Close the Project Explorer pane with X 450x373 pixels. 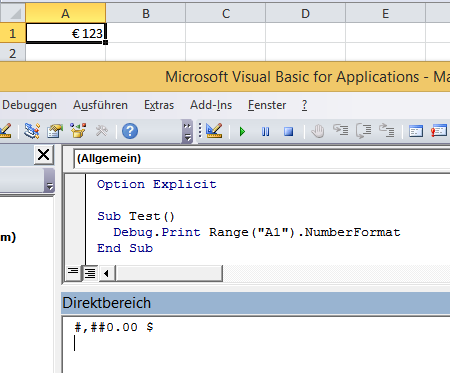click(x=44, y=155)
